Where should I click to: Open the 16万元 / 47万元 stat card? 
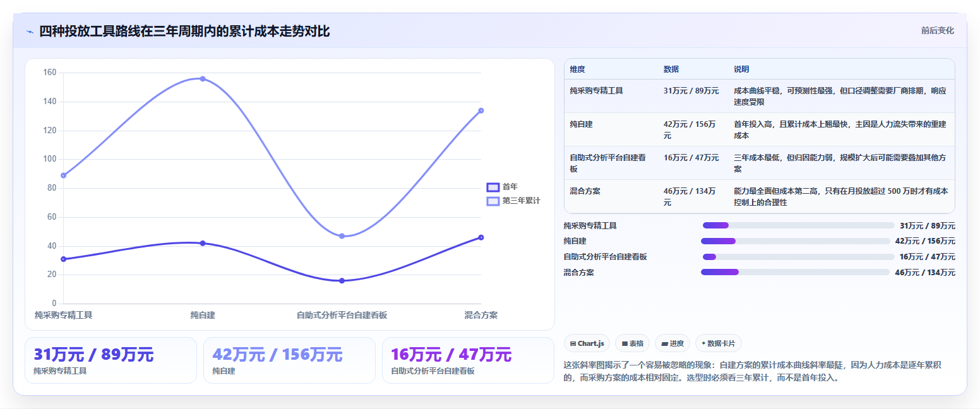(468, 360)
